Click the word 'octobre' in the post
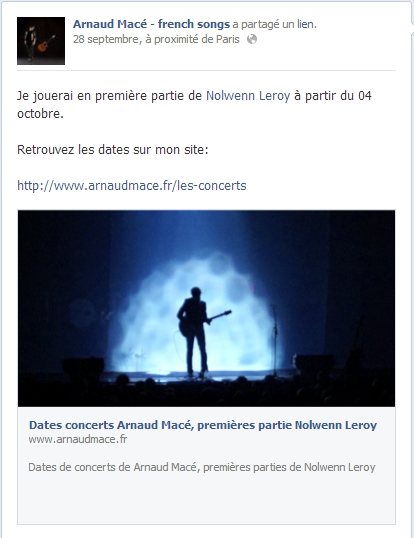Screen dimensions: 414x538 40,114
